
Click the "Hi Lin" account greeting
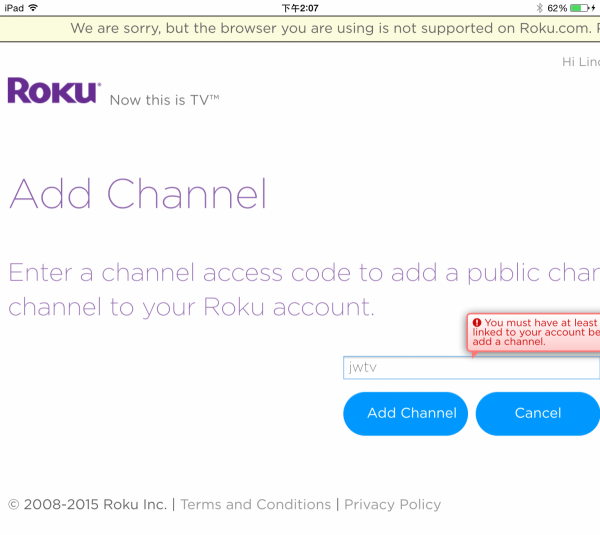click(x=580, y=62)
